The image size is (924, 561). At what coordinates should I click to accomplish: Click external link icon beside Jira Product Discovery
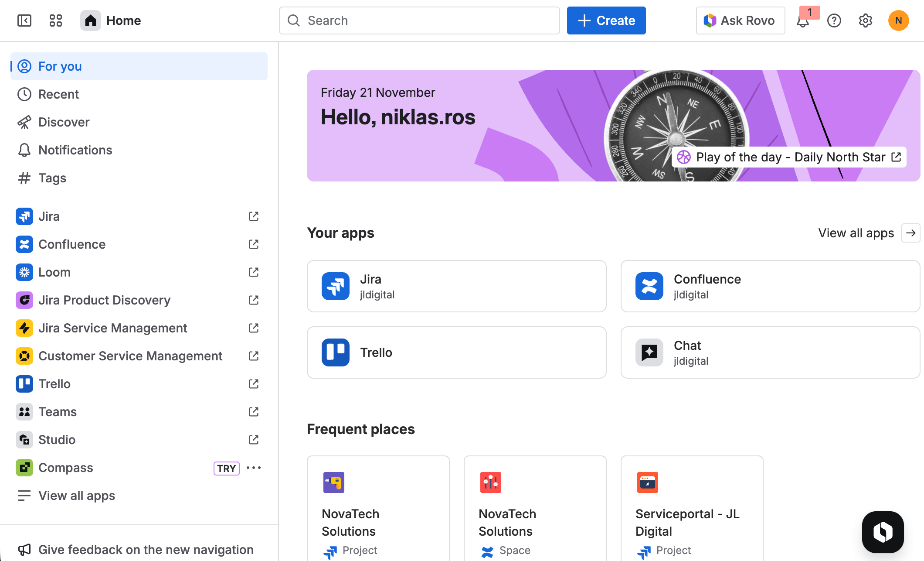coord(254,300)
